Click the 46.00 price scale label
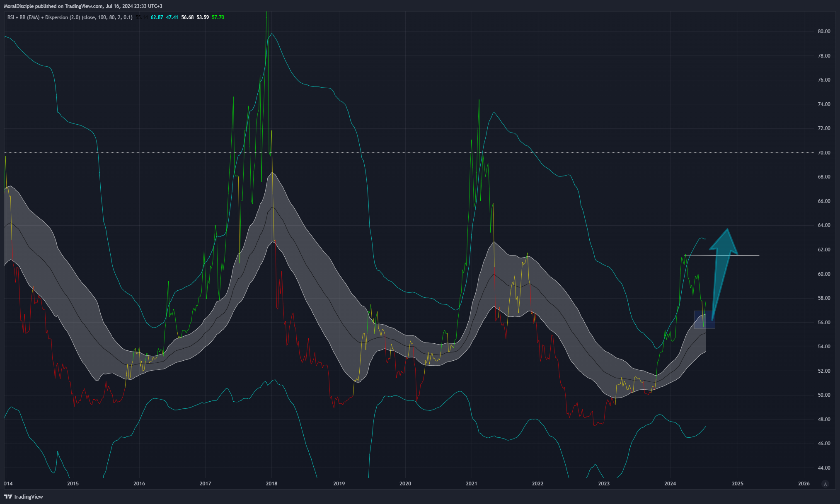The image size is (840, 504). click(824, 444)
